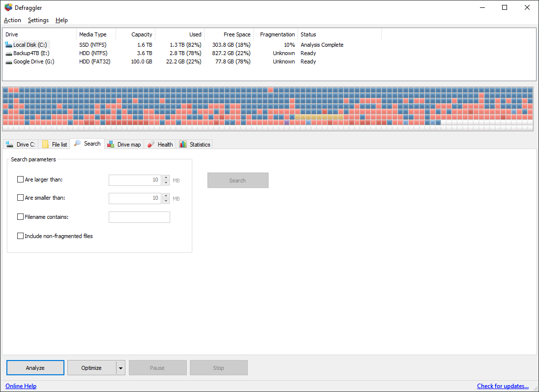Decrease the 'larger than' size value
Image resolution: width=539 pixels, height=392 pixels.
[166, 183]
